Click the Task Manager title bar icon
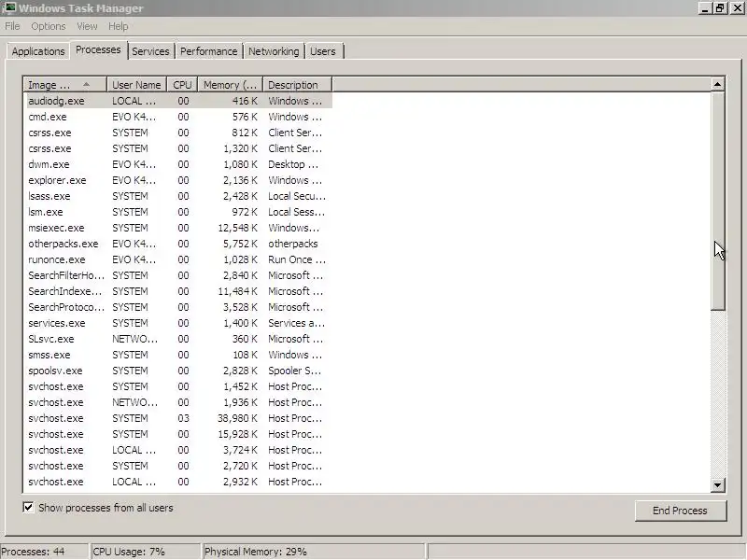 click(x=8, y=8)
